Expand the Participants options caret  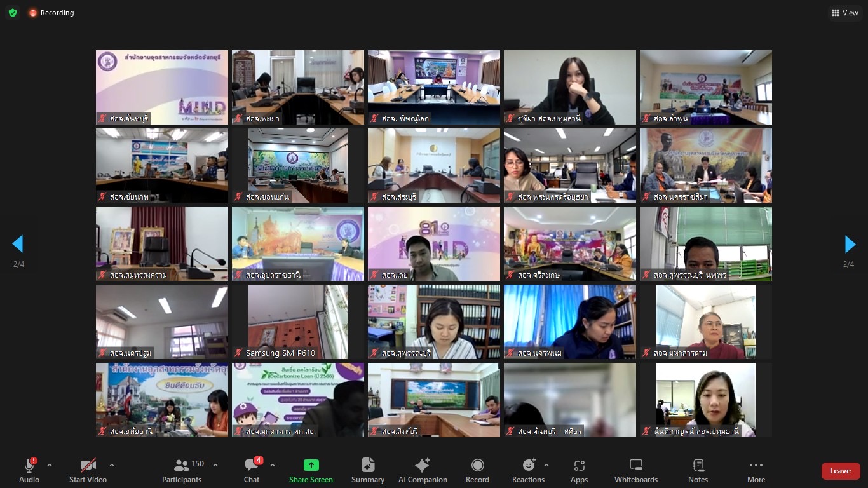[x=215, y=465]
